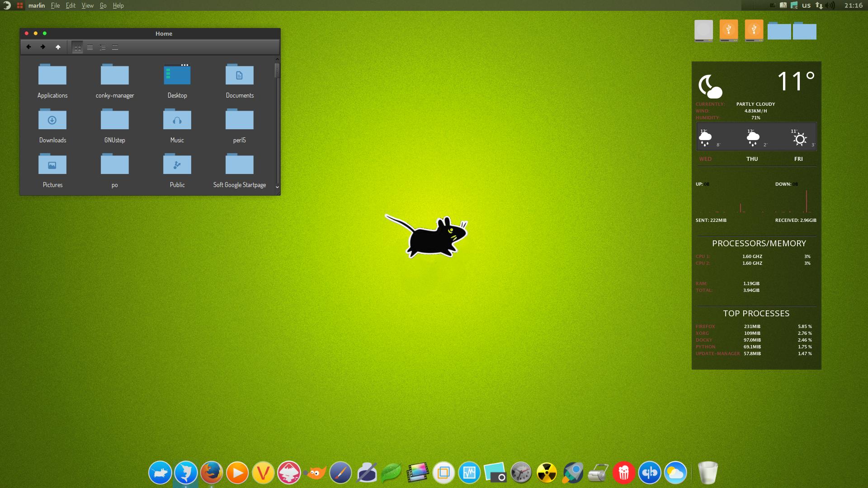Image resolution: width=868 pixels, height=488 pixels.
Task: Navigate up one directory in the Home window
Action: click(x=58, y=47)
